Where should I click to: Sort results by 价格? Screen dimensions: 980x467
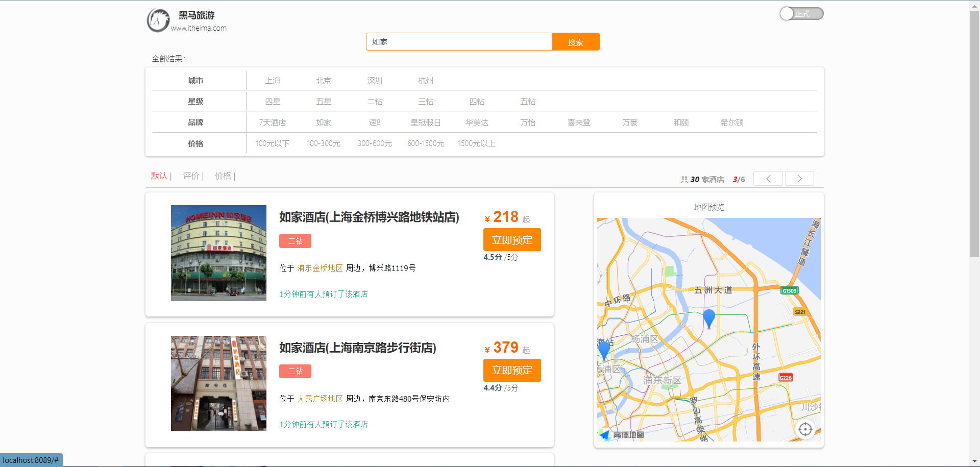223,176
